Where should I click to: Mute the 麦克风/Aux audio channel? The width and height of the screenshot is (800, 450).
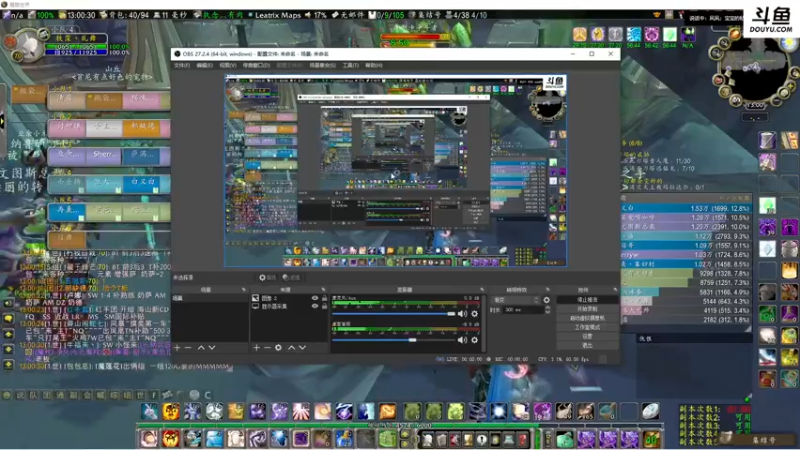(462, 314)
